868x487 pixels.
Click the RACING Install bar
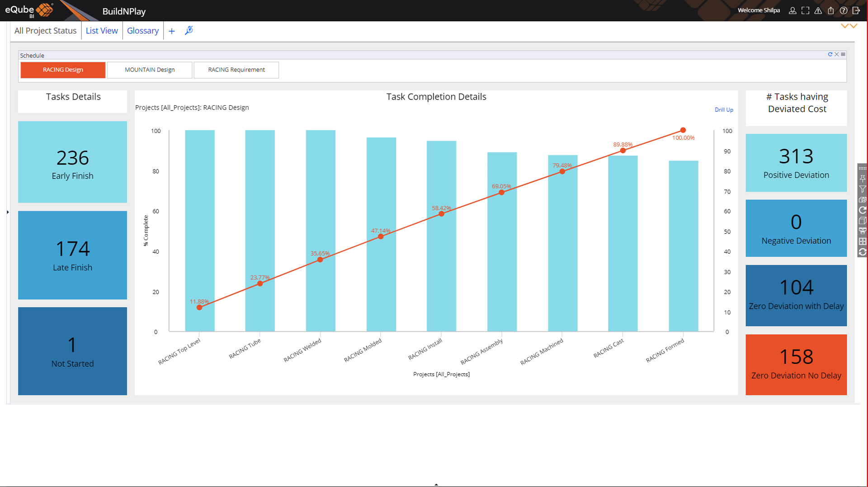[441, 236]
